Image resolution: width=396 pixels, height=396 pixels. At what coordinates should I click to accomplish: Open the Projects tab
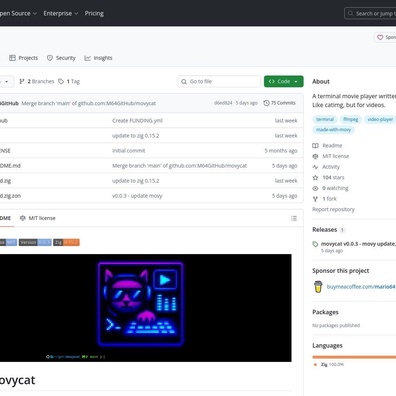click(23, 58)
